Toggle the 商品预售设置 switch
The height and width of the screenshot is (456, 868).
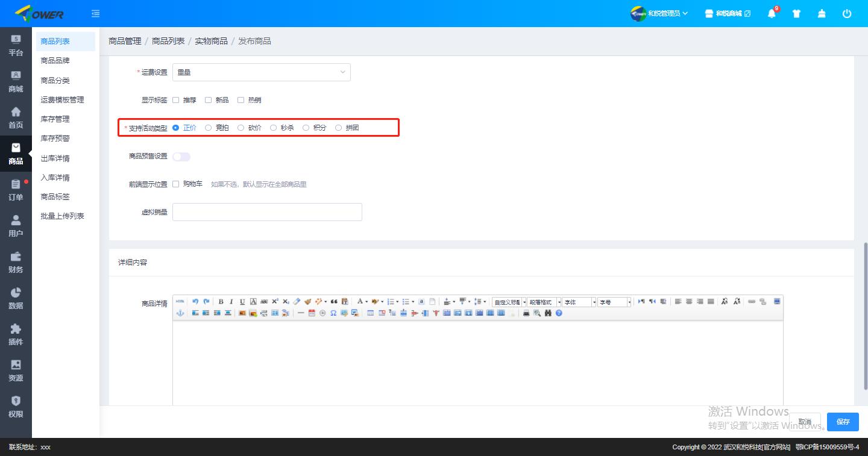pyautogui.click(x=181, y=157)
